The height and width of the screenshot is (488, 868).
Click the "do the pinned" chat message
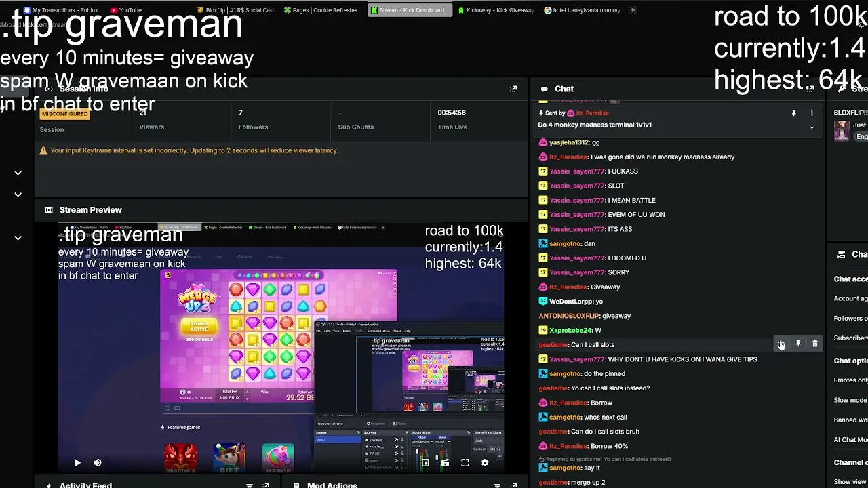click(605, 374)
